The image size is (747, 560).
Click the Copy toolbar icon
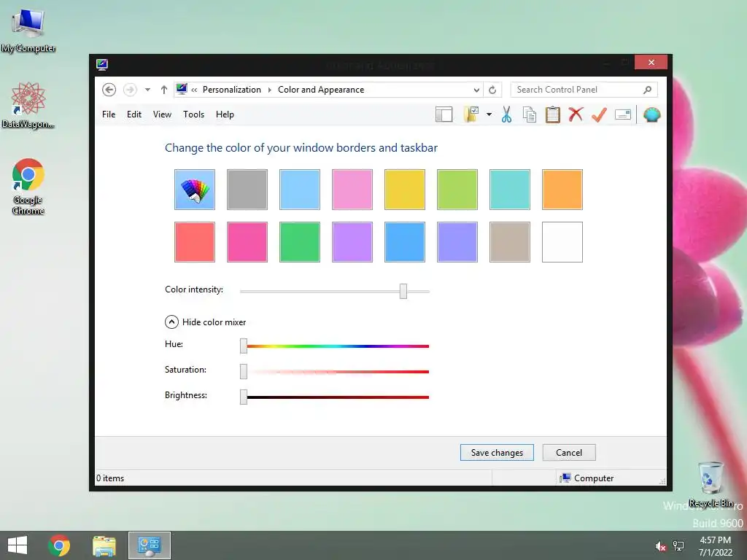point(530,114)
